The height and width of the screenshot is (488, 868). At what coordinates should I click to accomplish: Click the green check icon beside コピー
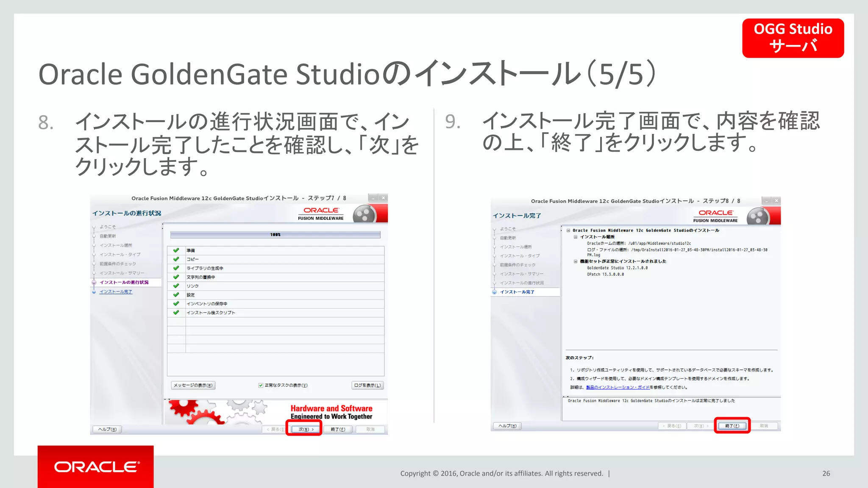click(x=176, y=259)
